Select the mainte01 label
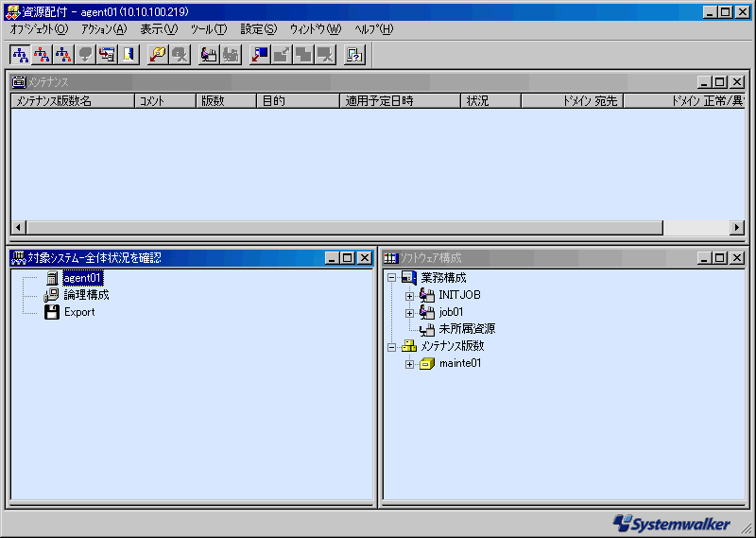Image resolution: width=756 pixels, height=538 pixels. (460, 363)
